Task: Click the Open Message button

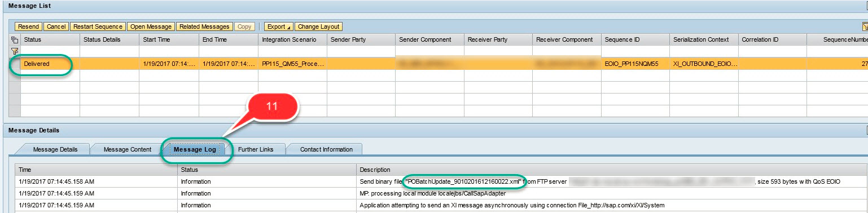Action: pyautogui.click(x=151, y=26)
